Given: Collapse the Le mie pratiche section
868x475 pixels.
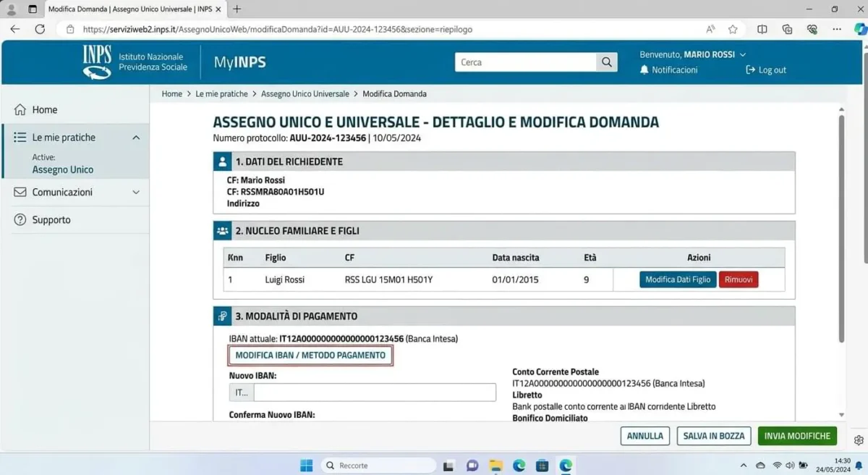Looking at the screenshot, I should tap(135, 137).
